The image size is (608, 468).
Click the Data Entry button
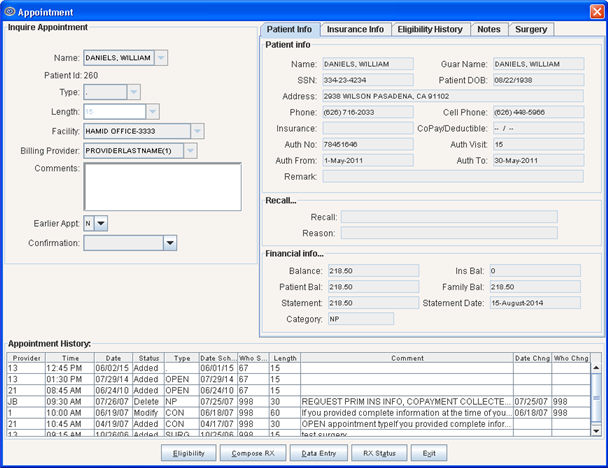coord(319,453)
